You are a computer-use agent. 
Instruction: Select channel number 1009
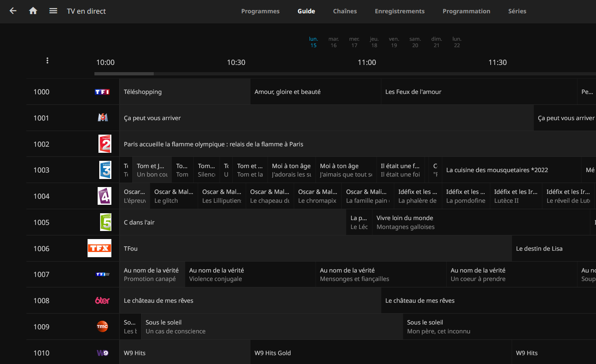click(42, 327)
